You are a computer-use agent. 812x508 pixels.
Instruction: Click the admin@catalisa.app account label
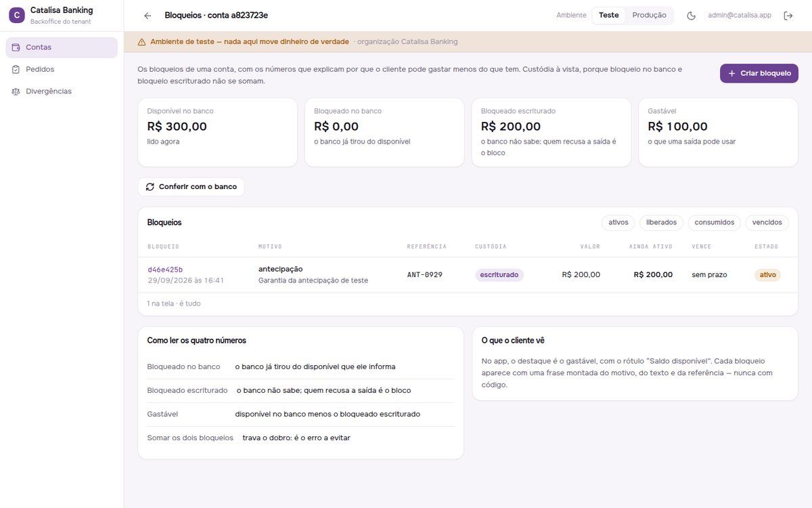pyautogui.click(x=740, y=16)
